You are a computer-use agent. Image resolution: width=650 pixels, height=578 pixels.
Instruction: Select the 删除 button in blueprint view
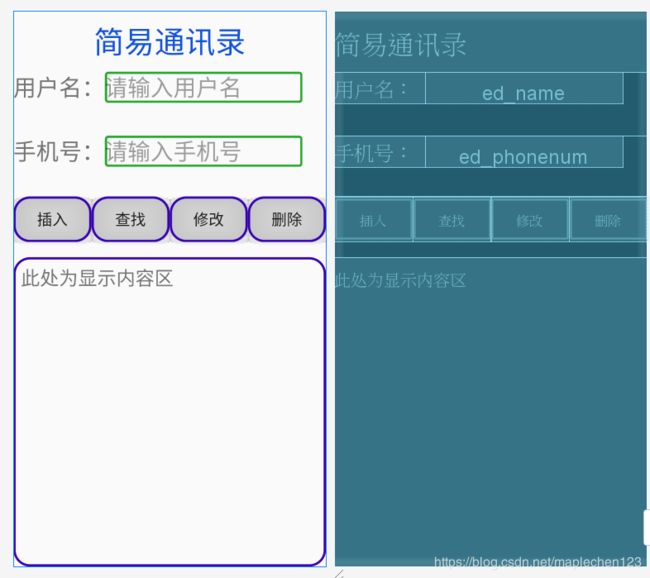coord(607,221)
